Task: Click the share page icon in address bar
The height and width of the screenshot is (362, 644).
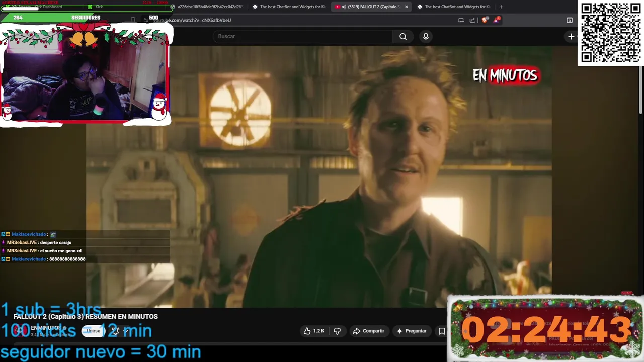Action: 472,20
